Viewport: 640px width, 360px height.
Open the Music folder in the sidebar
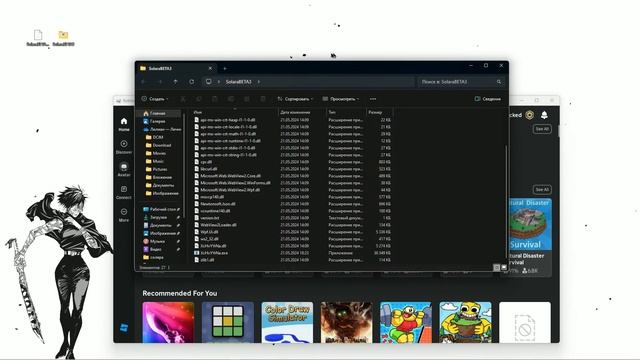click(x=158, y=161)
